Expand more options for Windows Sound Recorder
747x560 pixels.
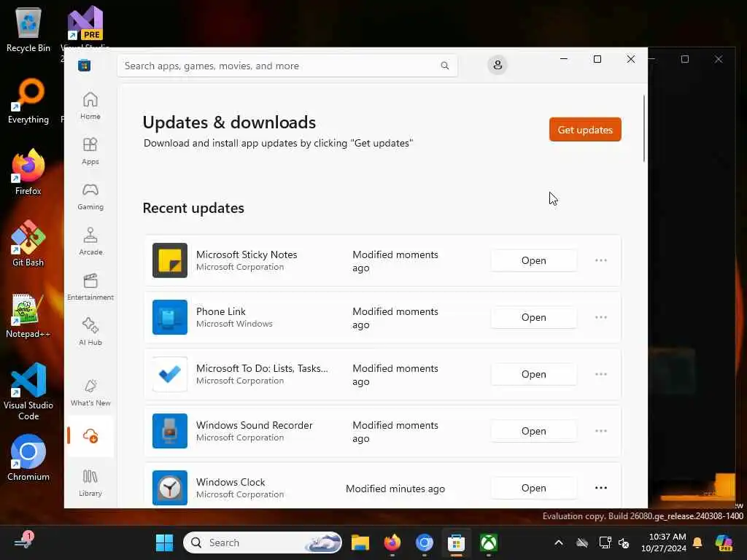[x=601, y=431]
